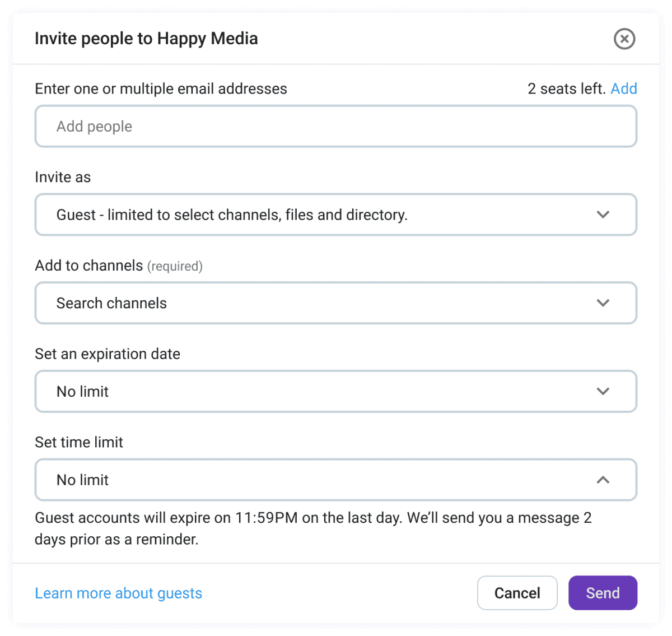The width and height of the screenshot is (672, 636).
Task: Click the '2 seats left.' text
Action: (x=567, y=89)
